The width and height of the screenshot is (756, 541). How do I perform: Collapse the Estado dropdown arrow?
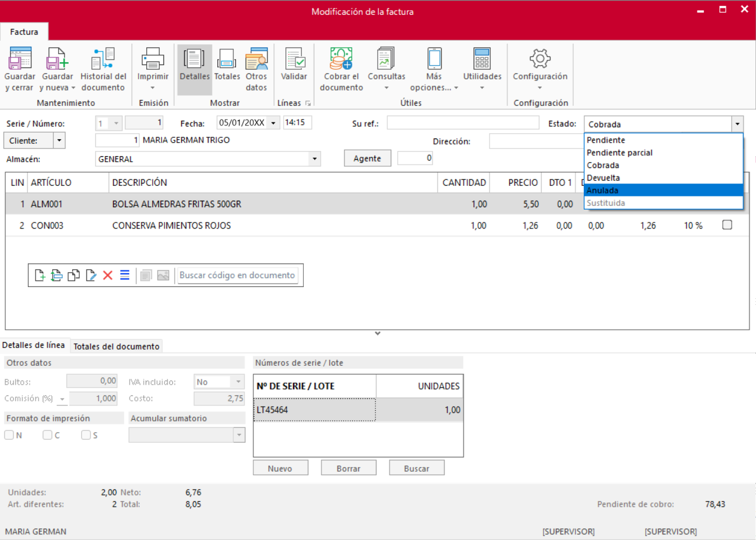(737, 124)
